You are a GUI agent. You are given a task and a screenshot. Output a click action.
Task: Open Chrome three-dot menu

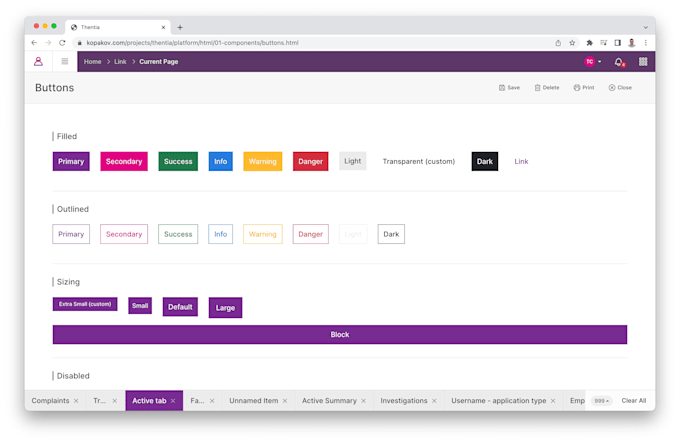[646, 42]
